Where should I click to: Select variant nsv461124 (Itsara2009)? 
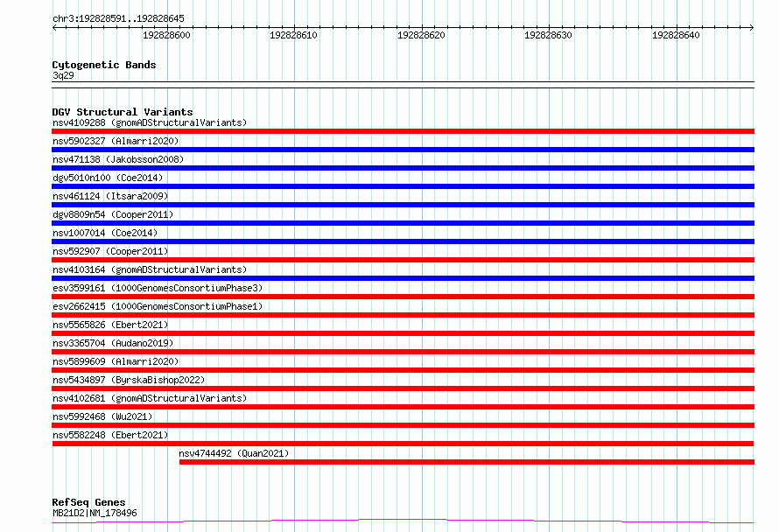(110, 196)
